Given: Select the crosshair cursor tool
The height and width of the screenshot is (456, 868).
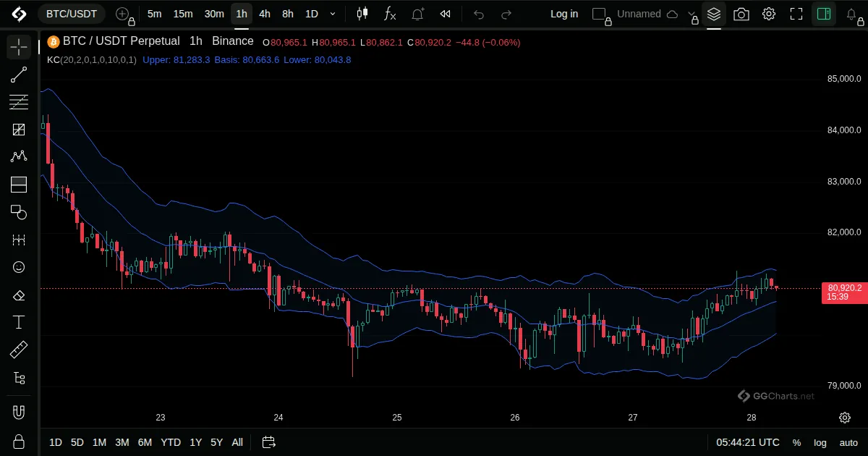Looking at the screenshot, I should pos(19,47).
